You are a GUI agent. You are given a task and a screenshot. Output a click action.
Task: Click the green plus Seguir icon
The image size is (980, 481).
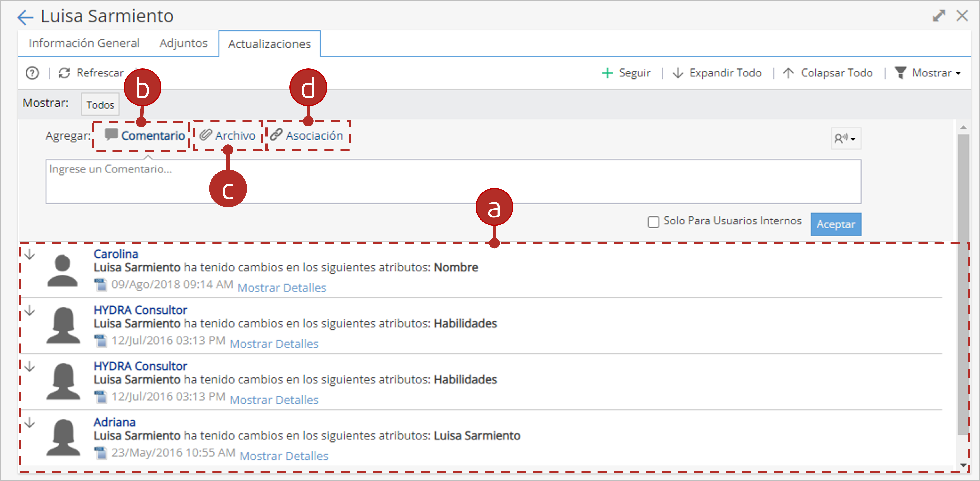[x=607, y=73]
